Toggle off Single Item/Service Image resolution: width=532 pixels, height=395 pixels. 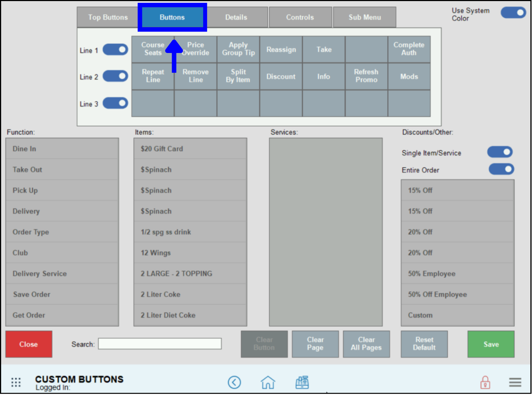[x=500, y=152]
